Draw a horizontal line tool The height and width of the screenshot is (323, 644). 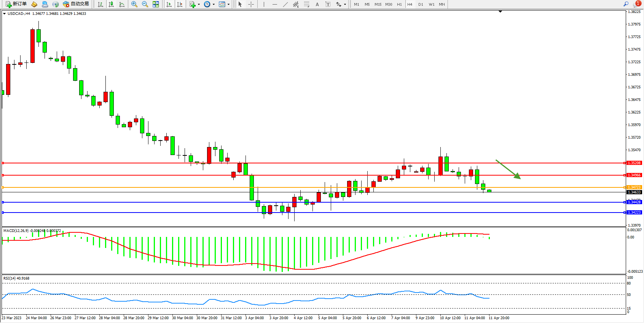point(274,4)
